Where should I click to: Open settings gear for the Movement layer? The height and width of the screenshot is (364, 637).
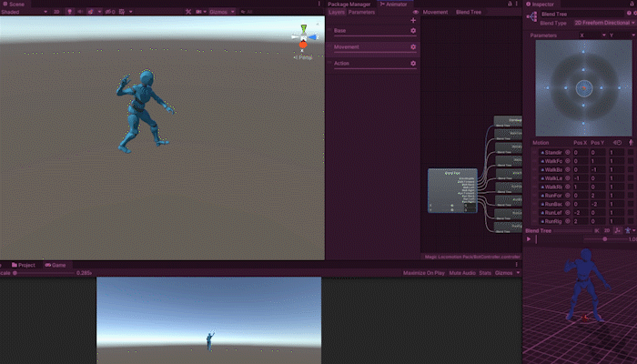click(413, 47)
